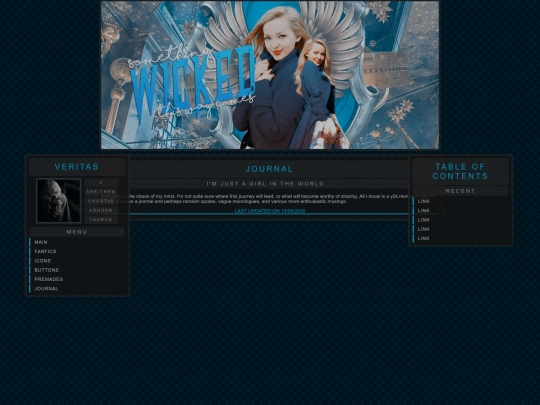Viewport: 540px width, 405px height.
Task: Go to the ICONS page link
Action: (x=43, y=261)
